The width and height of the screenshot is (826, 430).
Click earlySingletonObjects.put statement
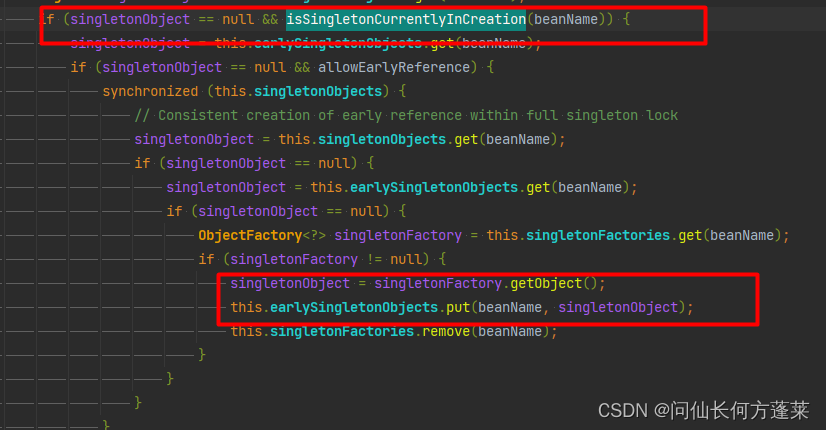(461, 307)
